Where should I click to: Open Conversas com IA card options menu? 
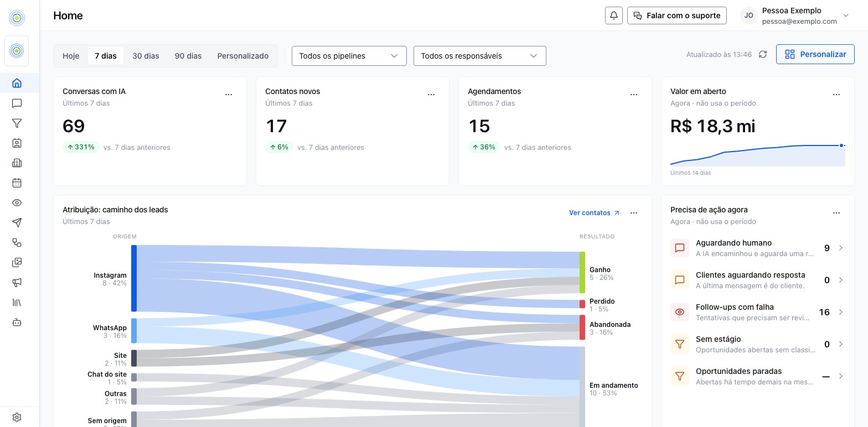229,95
